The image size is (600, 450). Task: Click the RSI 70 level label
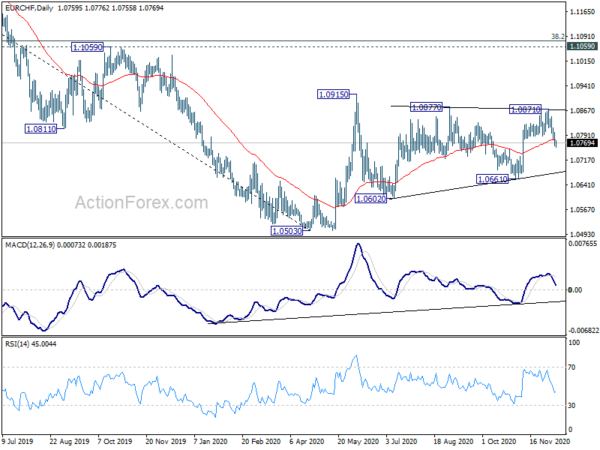[572, 367]
